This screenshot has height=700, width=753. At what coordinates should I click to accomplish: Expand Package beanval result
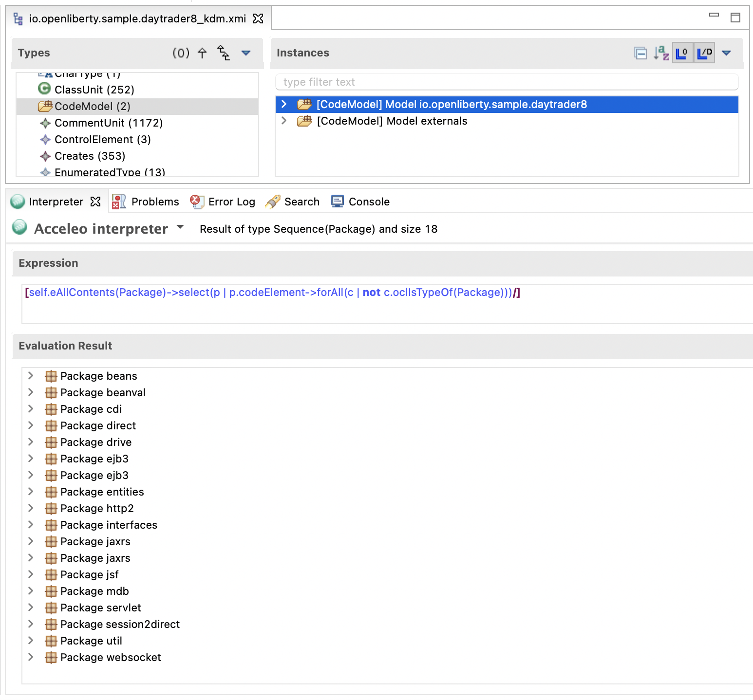pyautogui.click(x=31, y=392)
